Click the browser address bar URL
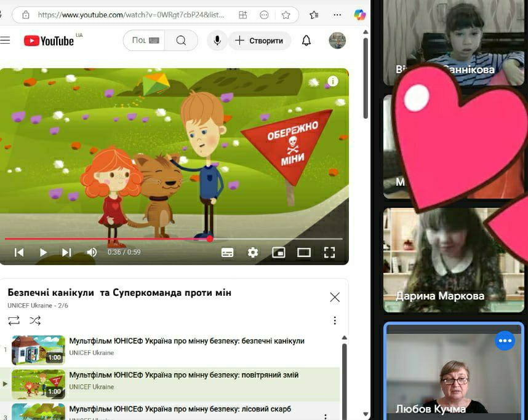 (x=130, y=15)
